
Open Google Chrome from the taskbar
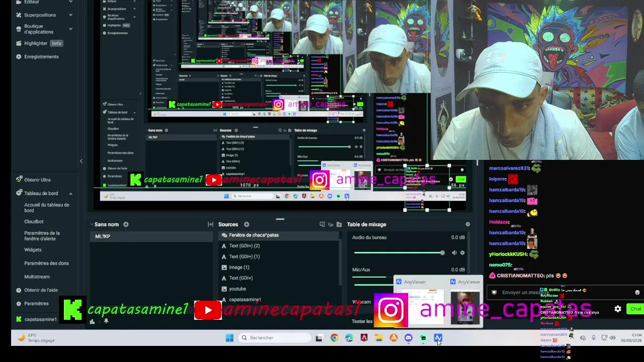tap(334, 338)
